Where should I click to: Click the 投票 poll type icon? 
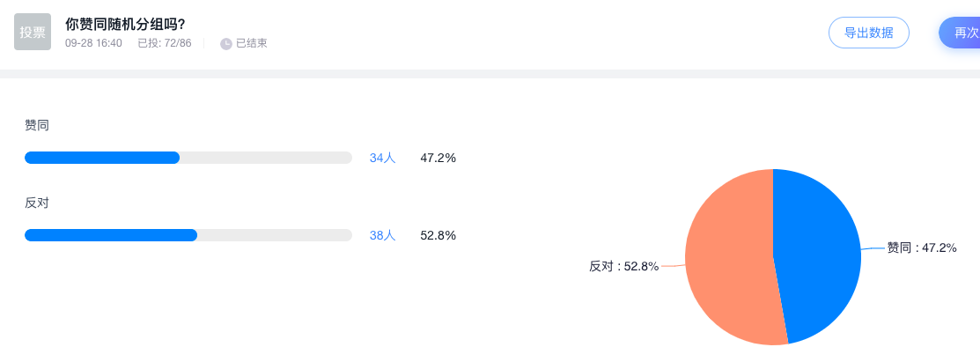click(x=33, y=32)
